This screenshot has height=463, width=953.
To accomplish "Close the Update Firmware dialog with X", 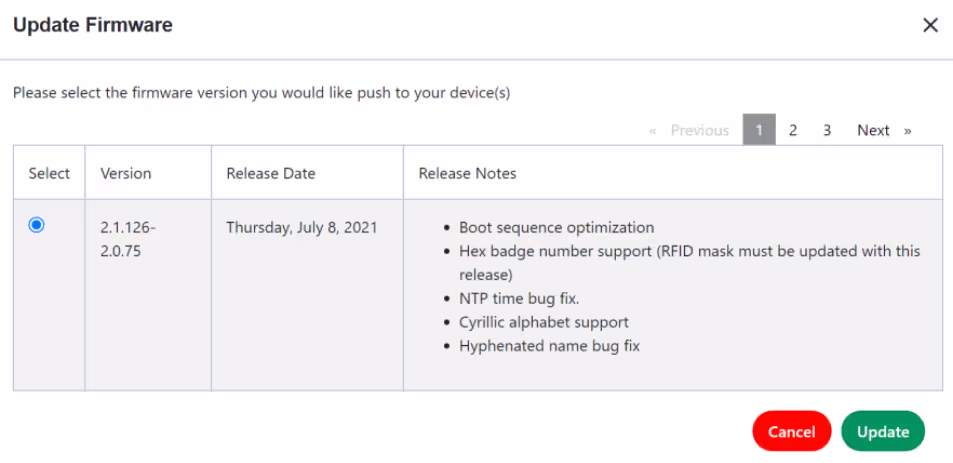I will point(931,26).
